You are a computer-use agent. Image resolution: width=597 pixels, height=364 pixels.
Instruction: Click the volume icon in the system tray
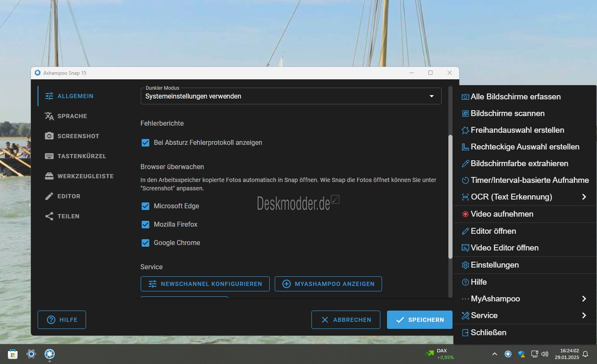(545, 354)
